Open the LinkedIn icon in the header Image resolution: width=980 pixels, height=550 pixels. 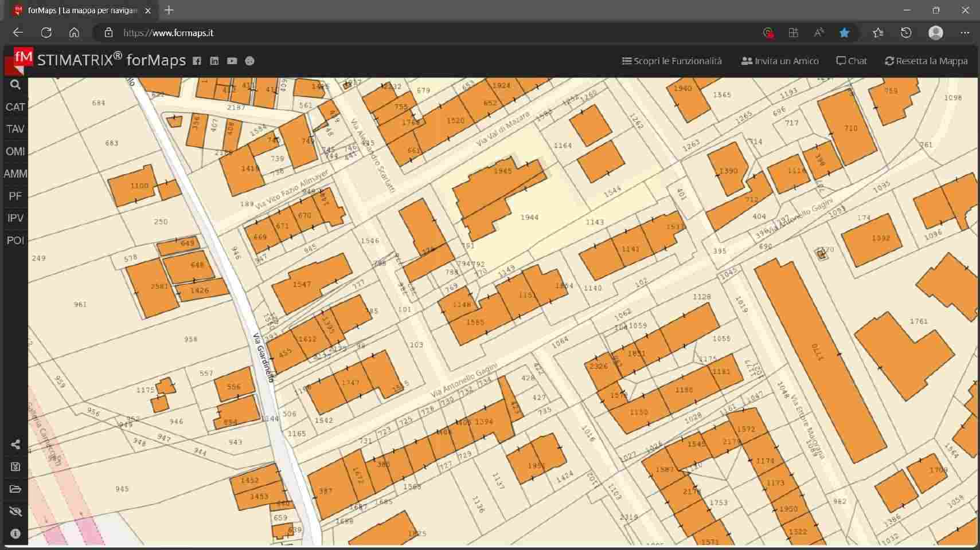[214, 61]
